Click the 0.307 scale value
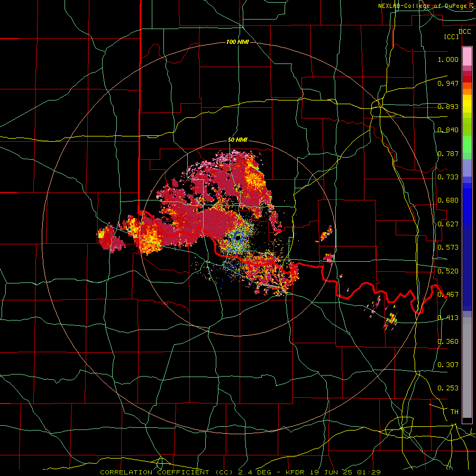Image resolution: width=476 pixels, height=476 pixels. [448, 364]
